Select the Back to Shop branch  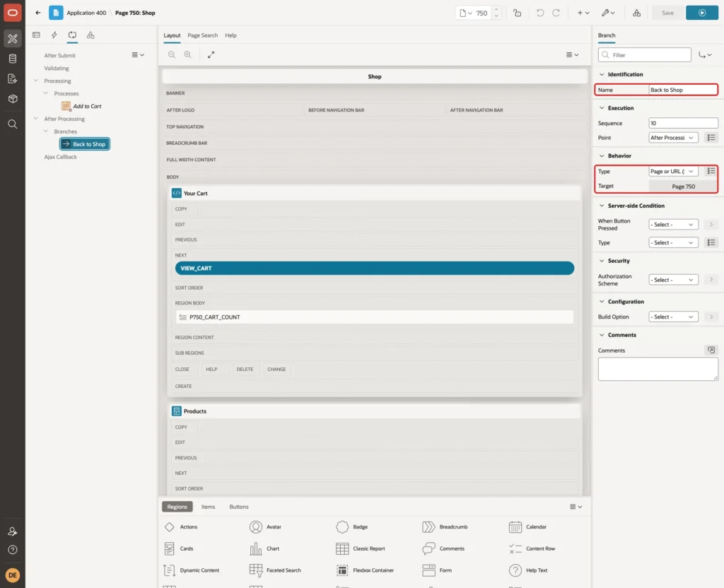85,144
